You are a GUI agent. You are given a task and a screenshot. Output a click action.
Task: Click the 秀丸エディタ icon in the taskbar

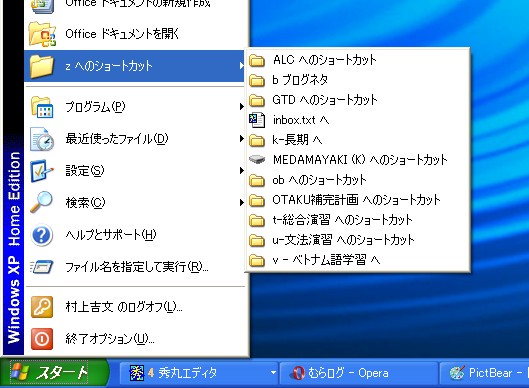[x=137, y=373]
